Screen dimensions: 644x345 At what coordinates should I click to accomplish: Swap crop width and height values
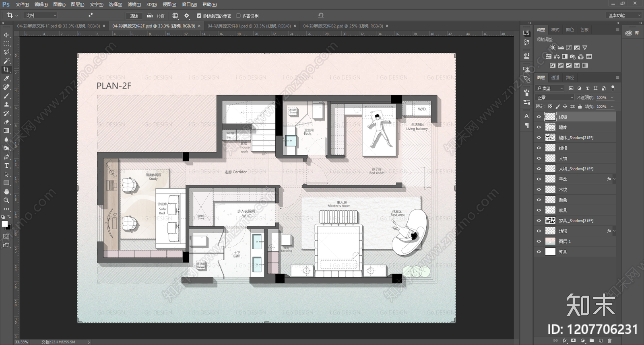pyautogui.click(x=91, y=15)
